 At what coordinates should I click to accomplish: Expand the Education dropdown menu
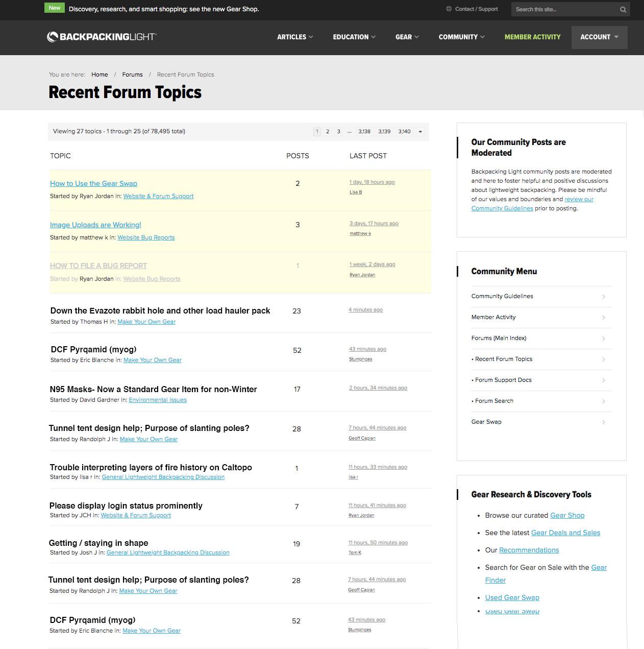click(x=354, y=37)
